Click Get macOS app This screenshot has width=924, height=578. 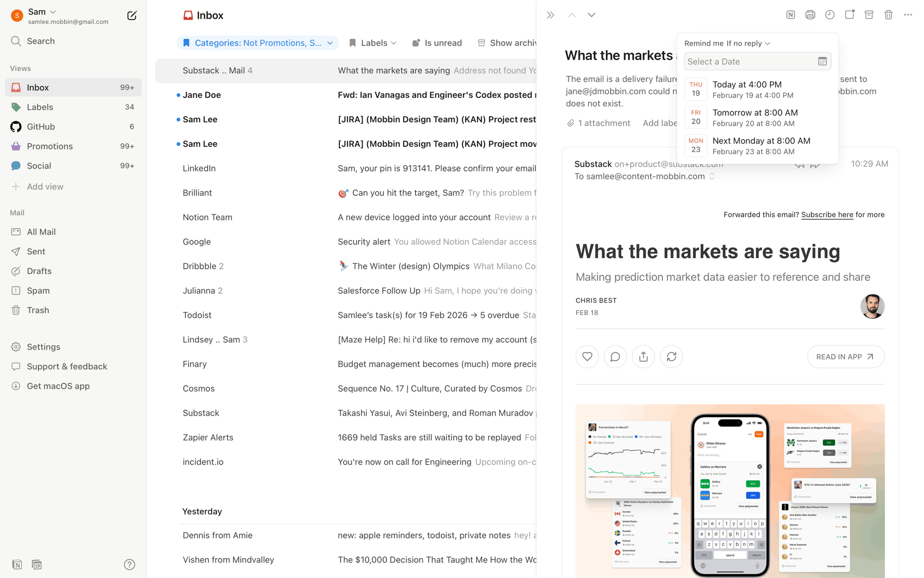[73, 386]
